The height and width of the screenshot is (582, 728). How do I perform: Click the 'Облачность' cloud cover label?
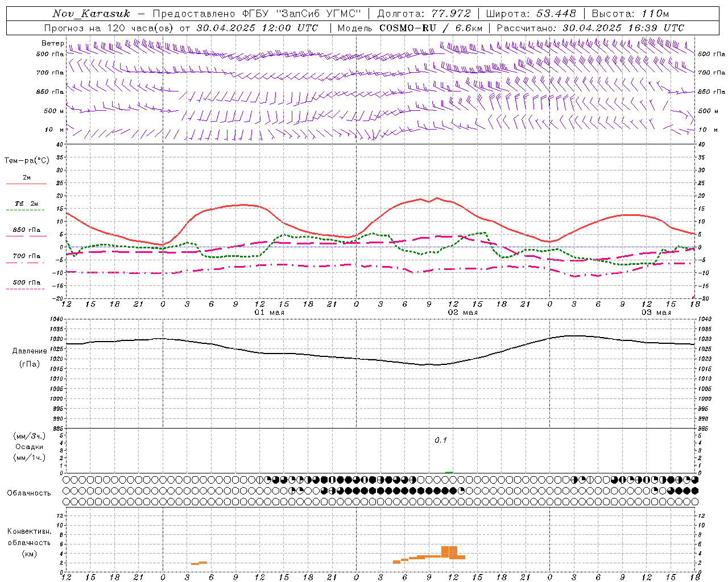pos(29,493)
